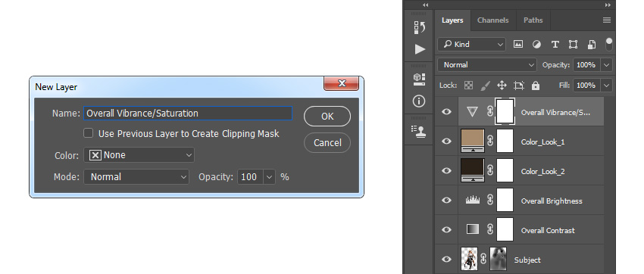Cancel the New Layer dialog
This screenshot has height=274, width=644.
point(327,142)
